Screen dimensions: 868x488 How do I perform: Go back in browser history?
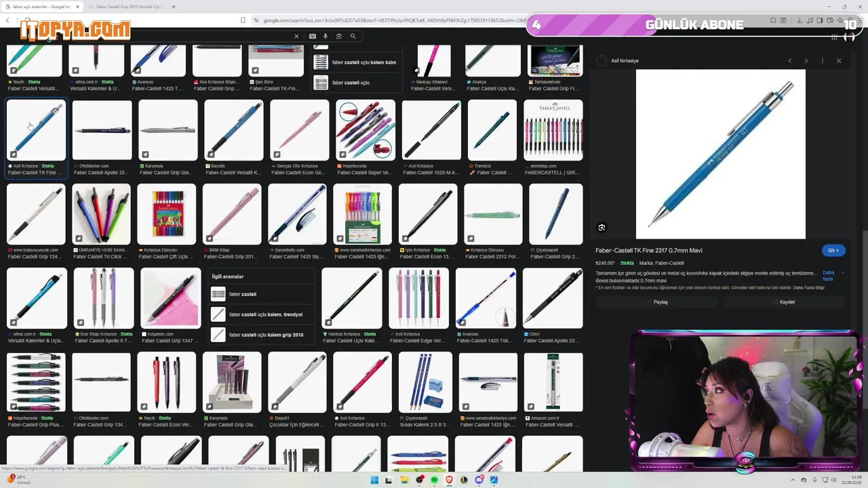pyautogui.click(x=7, y=20)
